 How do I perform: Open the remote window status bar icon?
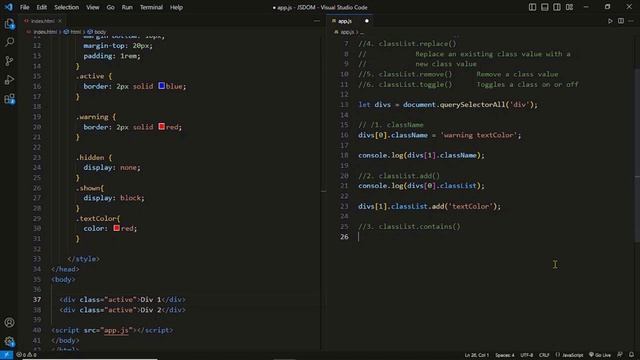[7, 355]
